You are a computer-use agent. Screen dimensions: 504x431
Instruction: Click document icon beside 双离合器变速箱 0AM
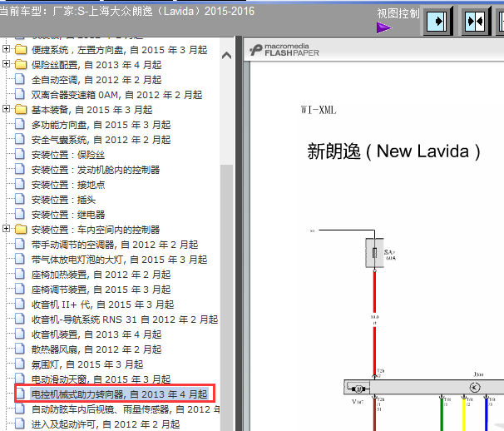click(20, 94)
